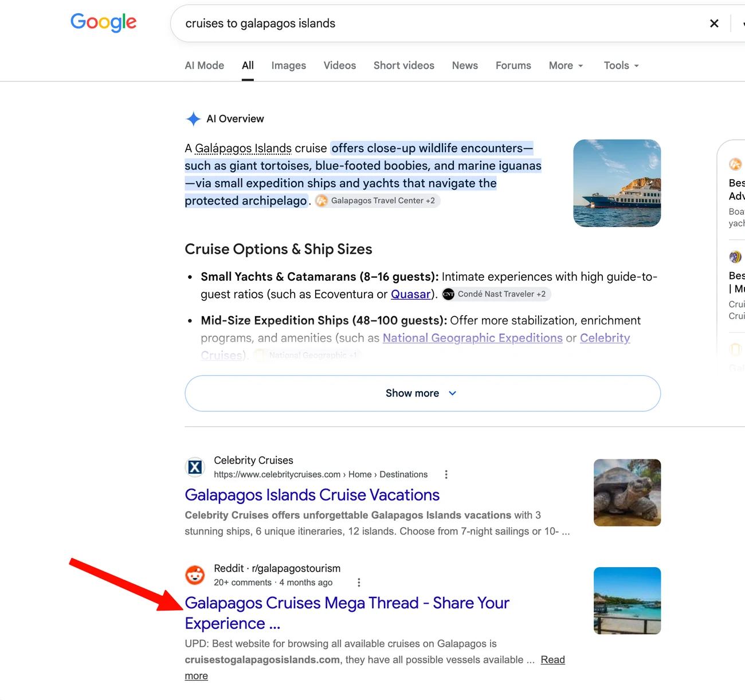Switch to the News tab
Viewport: 745px width, 700px height.
tap(465, 66)
